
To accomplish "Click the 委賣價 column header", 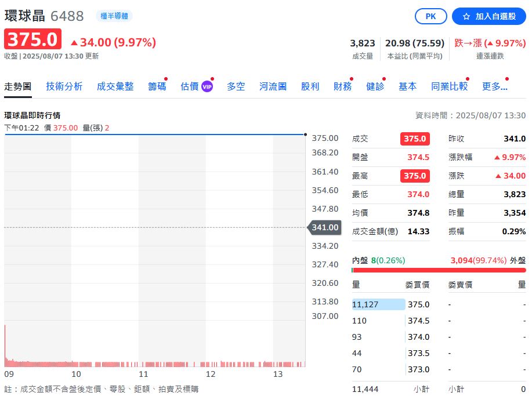I will 460,285.
